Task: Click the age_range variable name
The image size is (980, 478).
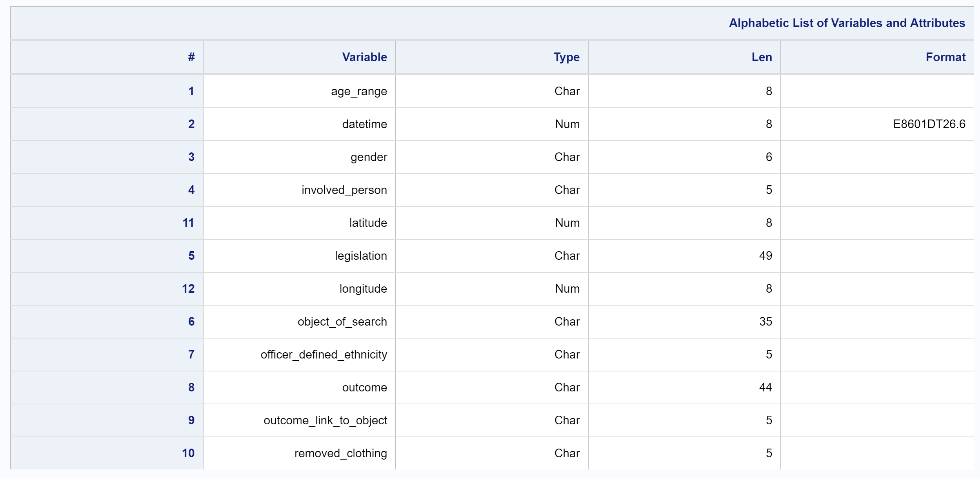Action: coord(358,91)
